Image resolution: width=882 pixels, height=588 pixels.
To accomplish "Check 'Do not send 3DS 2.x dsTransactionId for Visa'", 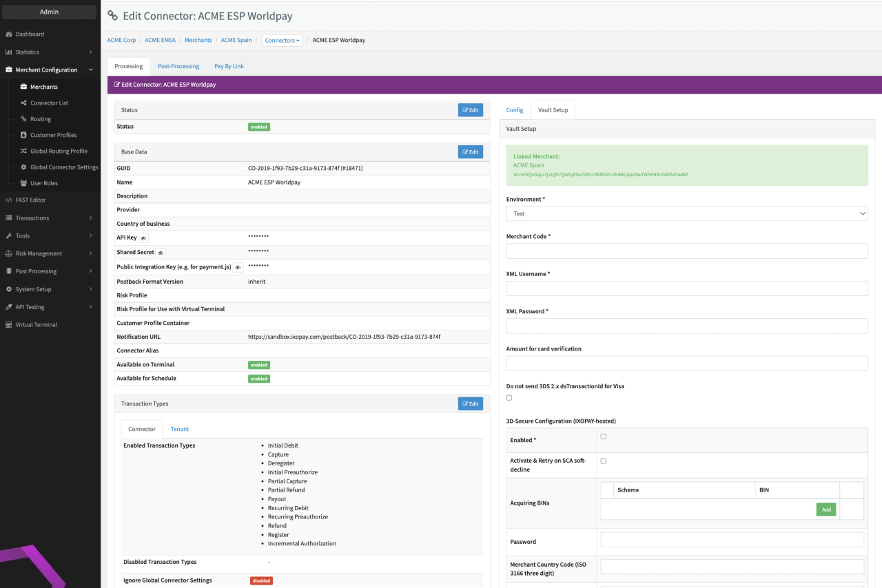I will (x=509, y=398).
